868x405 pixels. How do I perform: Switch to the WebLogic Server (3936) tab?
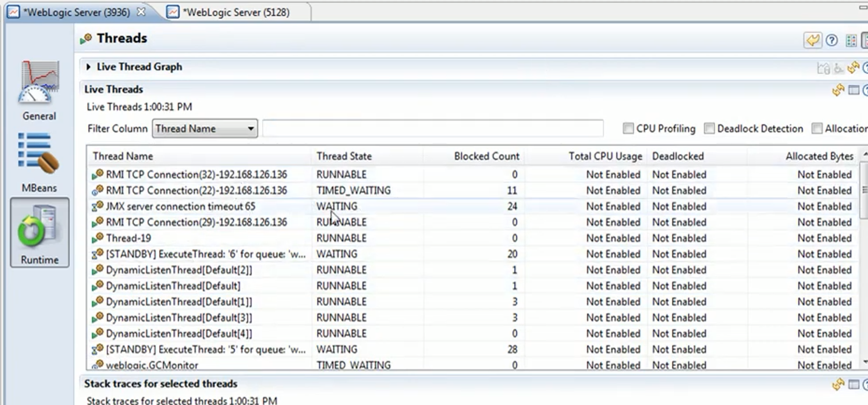(x=76, y=12)
